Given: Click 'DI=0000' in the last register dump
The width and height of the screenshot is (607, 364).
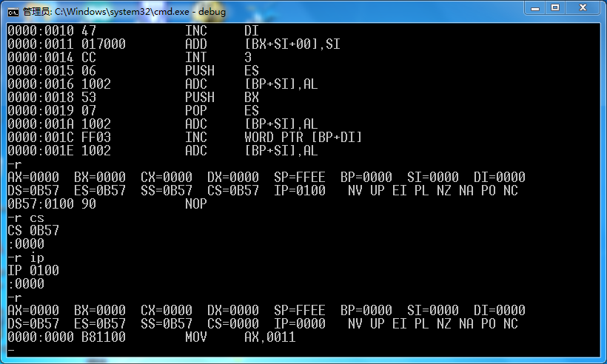Looking at the screenshot, I should [x=500, y=310].
